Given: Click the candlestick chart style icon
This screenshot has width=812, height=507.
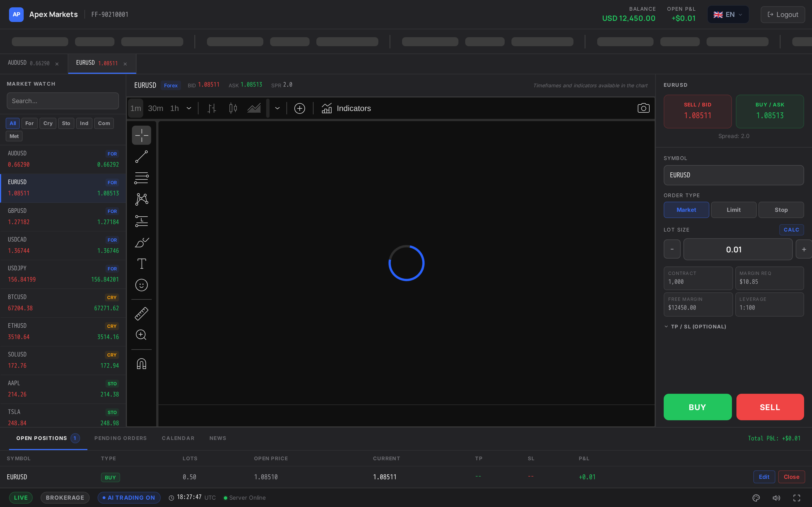Looking at the screenshot, I should click(233, 108).
